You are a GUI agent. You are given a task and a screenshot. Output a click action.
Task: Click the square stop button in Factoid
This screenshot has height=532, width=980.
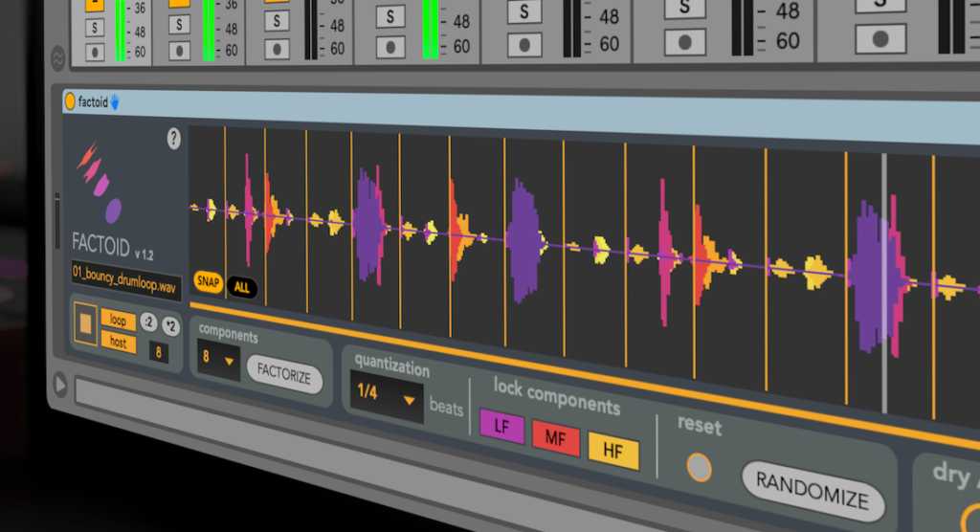pos(85,323)
